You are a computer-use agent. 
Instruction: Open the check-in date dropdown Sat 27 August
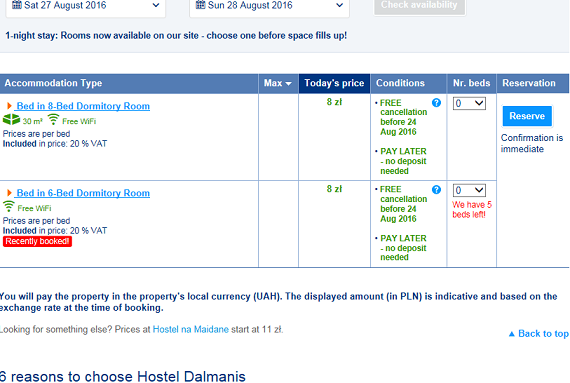(85, 6)
